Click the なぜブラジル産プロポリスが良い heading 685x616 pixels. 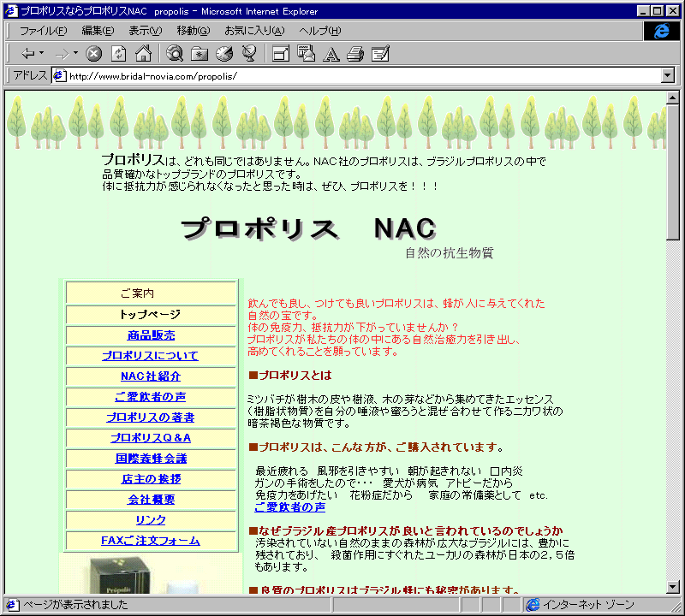pos(406,530)
